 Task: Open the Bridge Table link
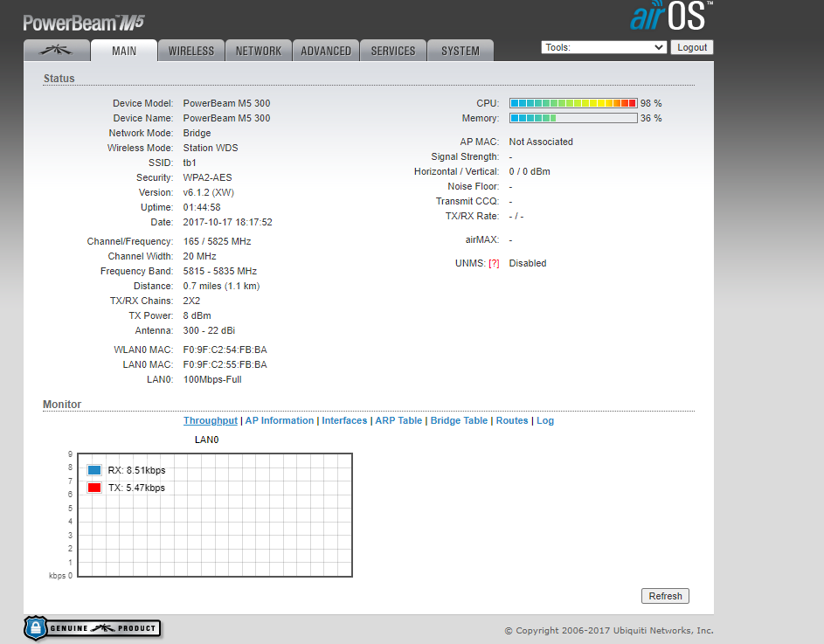point(459,420)
